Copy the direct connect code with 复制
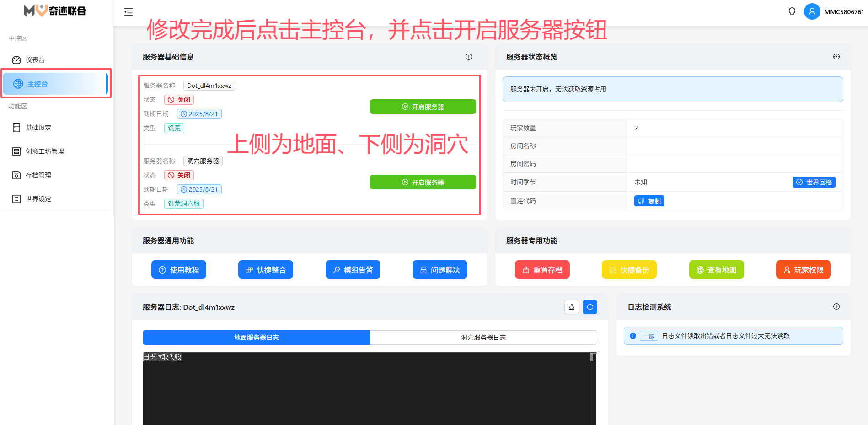Viewport: 868px width, 425px height. point(649,201)
